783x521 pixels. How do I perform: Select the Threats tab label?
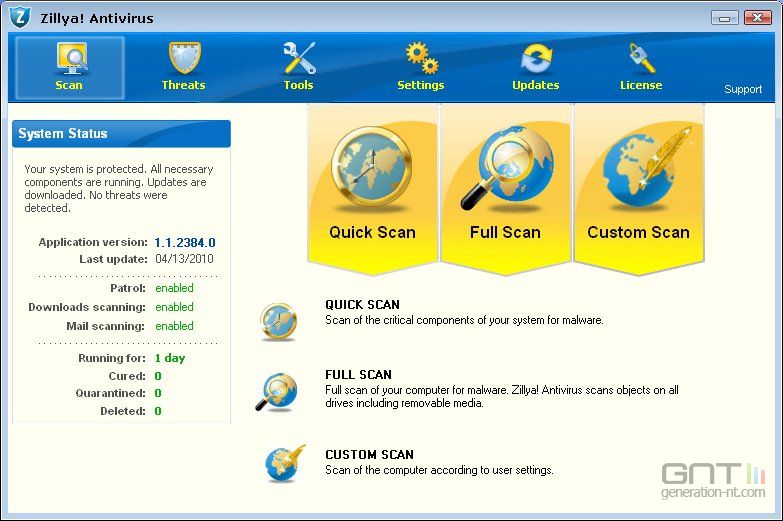click(x=184, y=85)
